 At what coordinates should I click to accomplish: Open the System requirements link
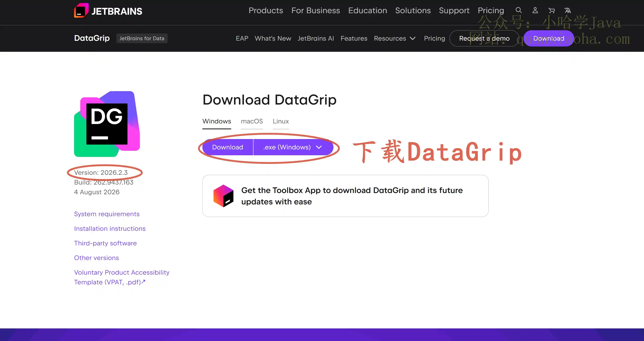point(107,214)
